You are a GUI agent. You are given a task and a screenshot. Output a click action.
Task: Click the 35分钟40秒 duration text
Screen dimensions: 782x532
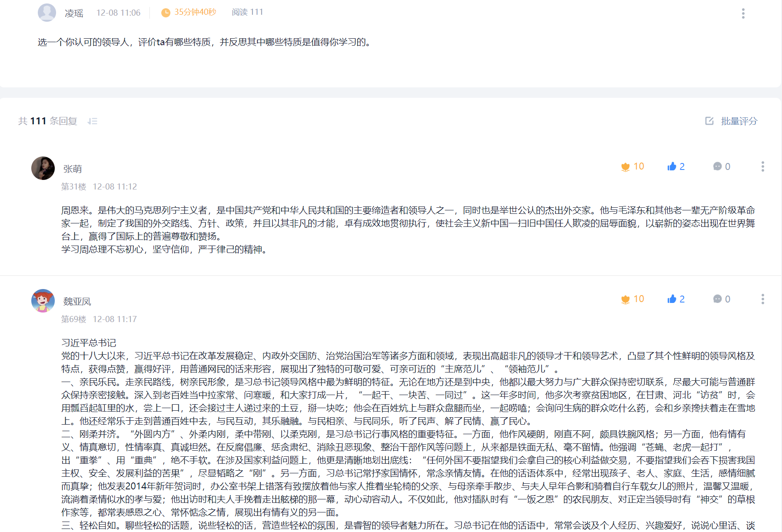195,12
